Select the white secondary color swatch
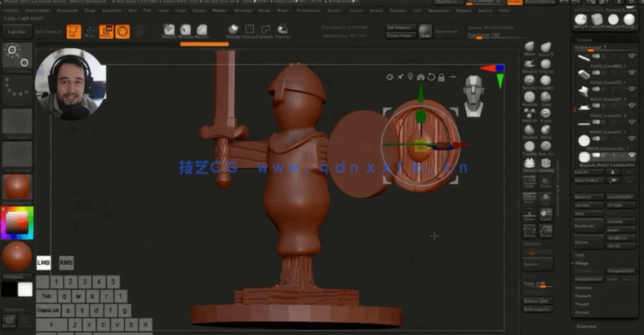Viewport: 644px width, 335px height. pos(24,289)
